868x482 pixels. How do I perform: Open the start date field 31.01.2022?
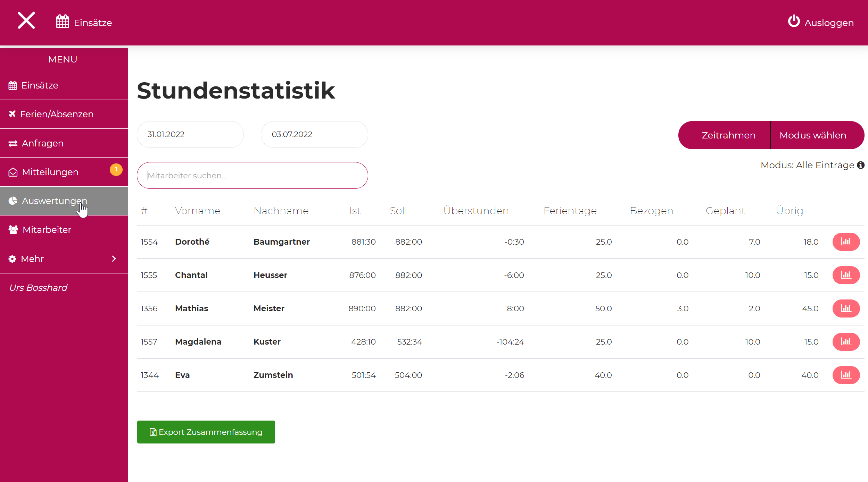[190, 135]
